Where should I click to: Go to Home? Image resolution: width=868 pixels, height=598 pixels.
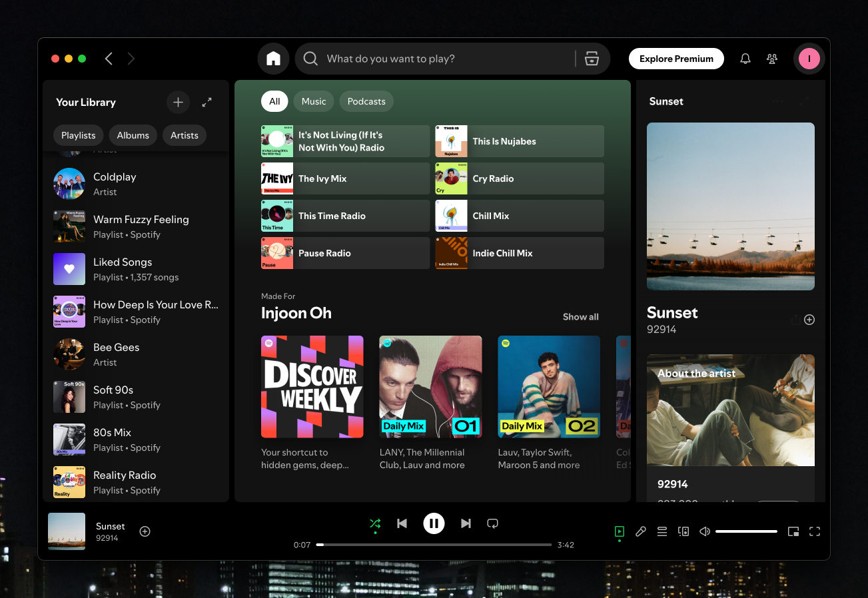pyautogui.click(x=273, y=59)
